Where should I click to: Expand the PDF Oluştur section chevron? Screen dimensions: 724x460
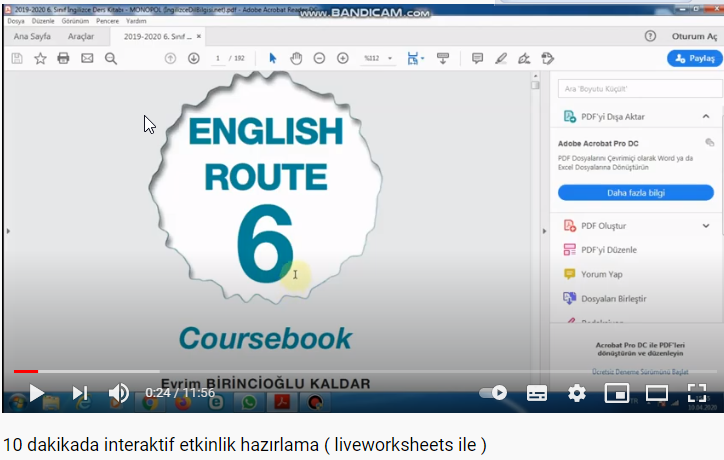coord(706,226)
